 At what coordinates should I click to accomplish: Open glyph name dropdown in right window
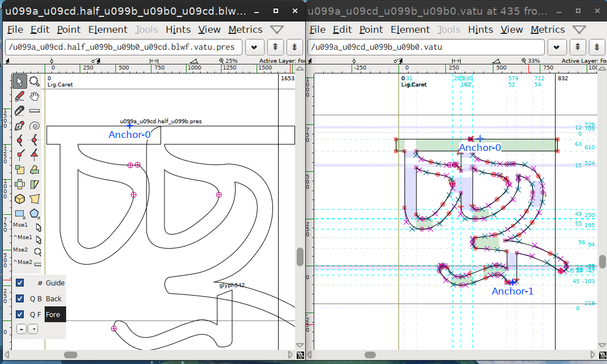coord(557,47)
